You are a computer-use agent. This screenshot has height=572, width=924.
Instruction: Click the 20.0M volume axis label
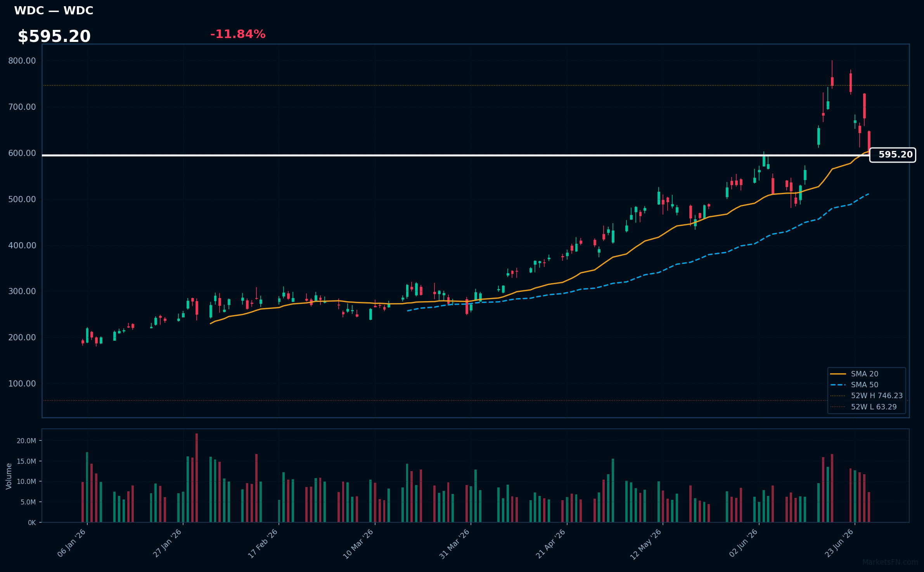click(26, 441)
